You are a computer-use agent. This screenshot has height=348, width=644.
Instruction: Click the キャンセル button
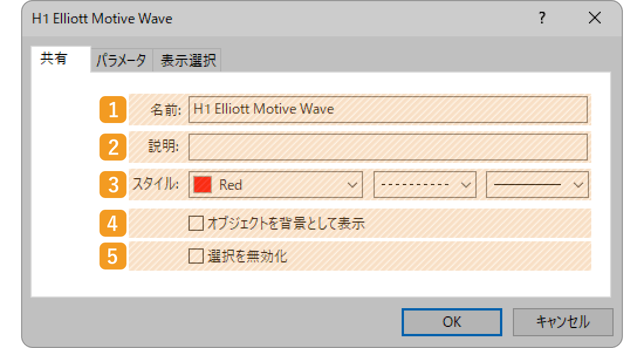pos(563,322)
